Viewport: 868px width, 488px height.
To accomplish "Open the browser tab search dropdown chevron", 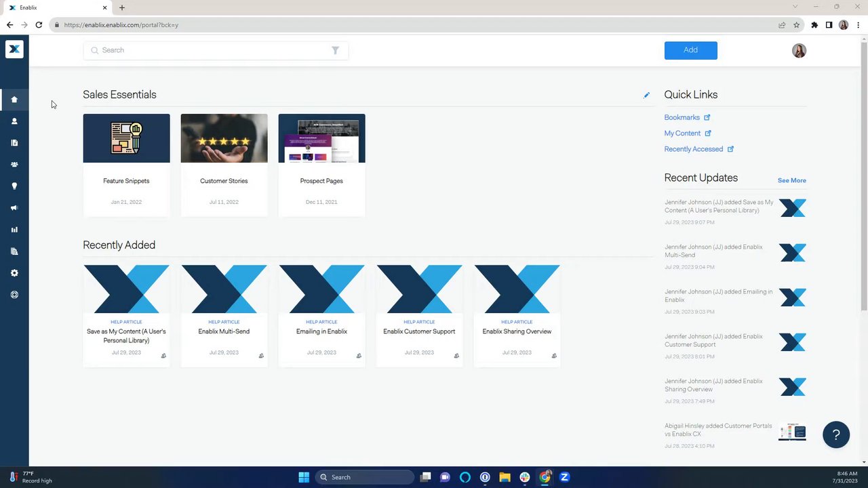I will click(x=795, y=7).
